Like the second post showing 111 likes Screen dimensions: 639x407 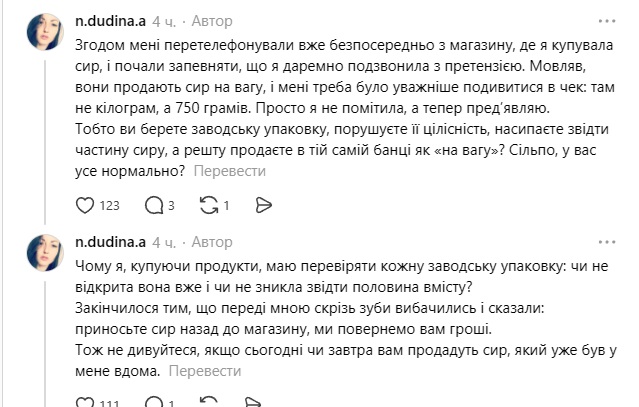pos(86,403)
